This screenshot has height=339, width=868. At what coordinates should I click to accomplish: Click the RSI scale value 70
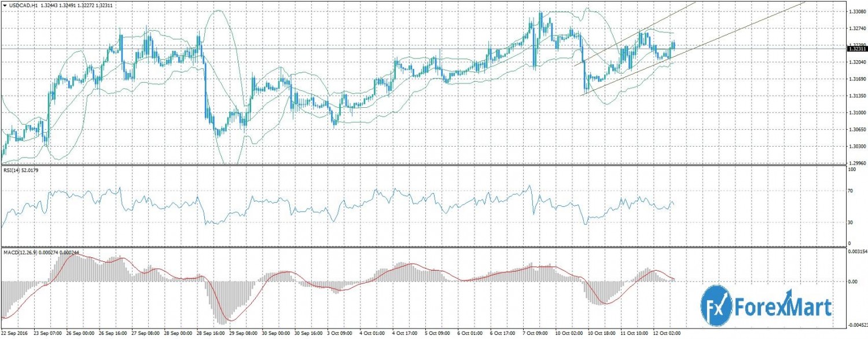click(851, 190)
